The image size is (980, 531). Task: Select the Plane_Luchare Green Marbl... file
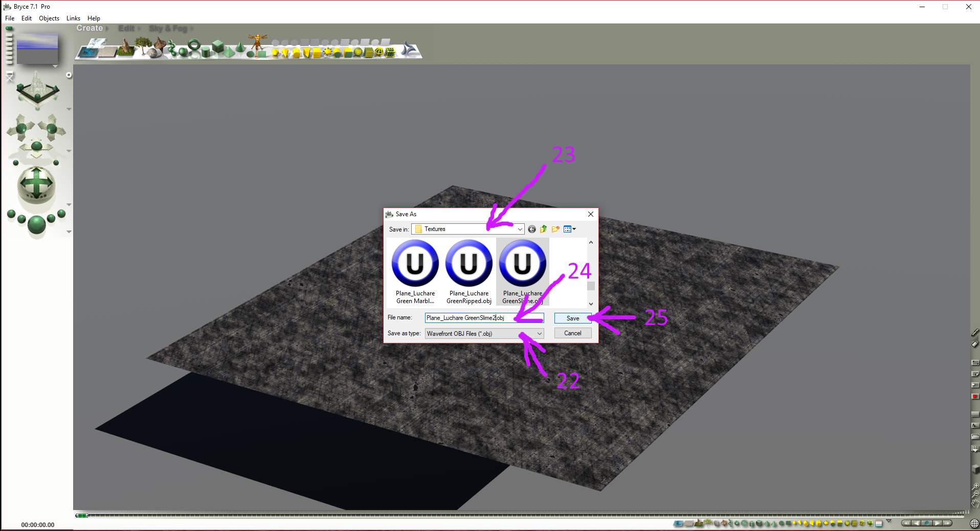(415, 272)
